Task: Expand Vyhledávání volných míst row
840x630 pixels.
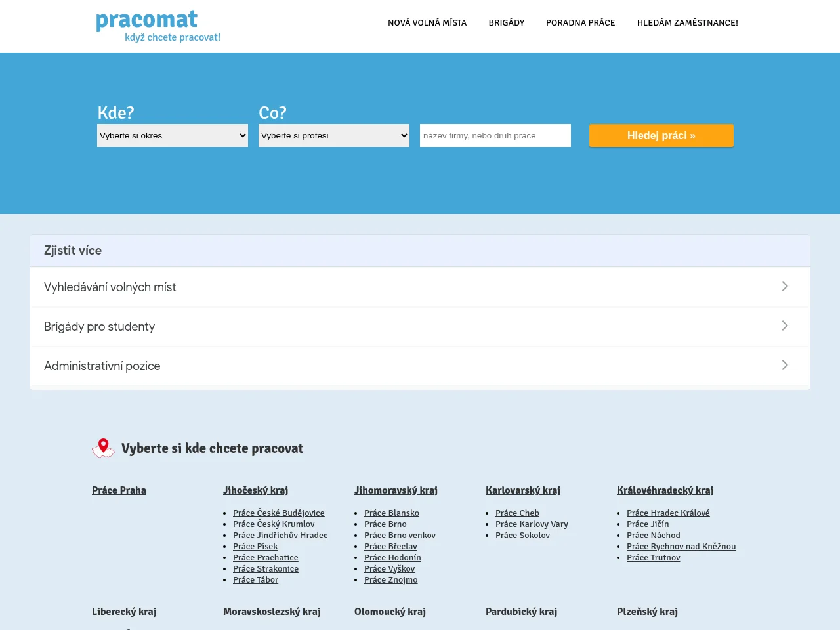Action: coord(420,287)
